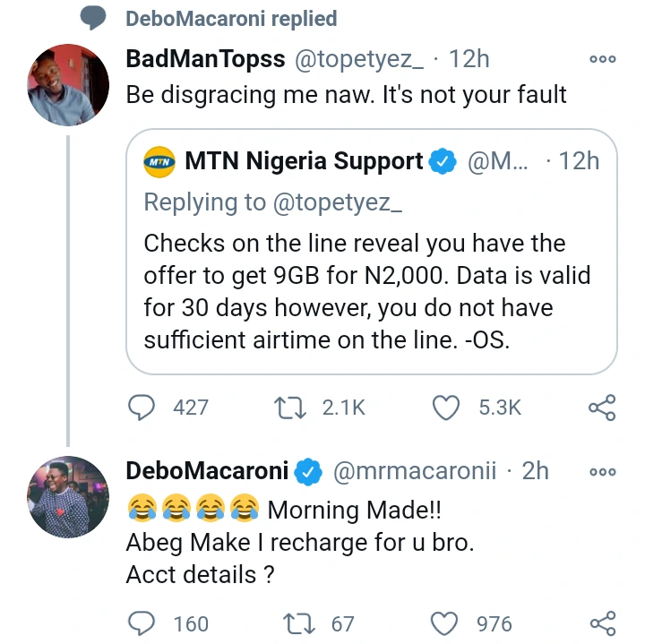Open DeboMacaroni profile picture

click(69, 496)
